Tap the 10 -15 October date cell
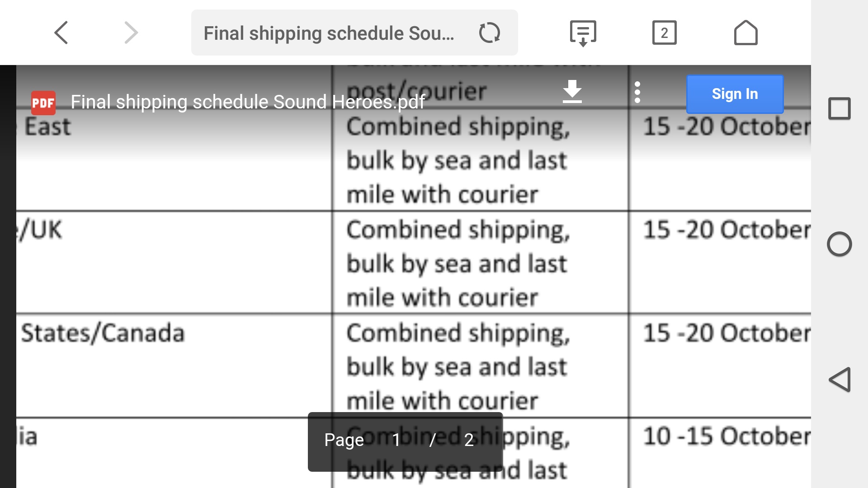868x488 pixels. [x=720, y=453]
